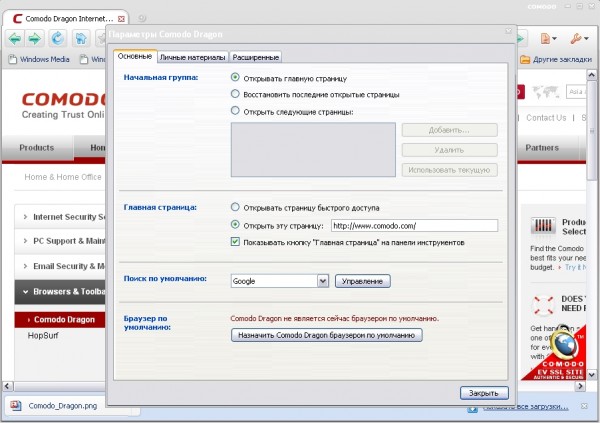Switch to the Расширенные tab
This screenshot has width=600, height=423.
tap(256, 57)
